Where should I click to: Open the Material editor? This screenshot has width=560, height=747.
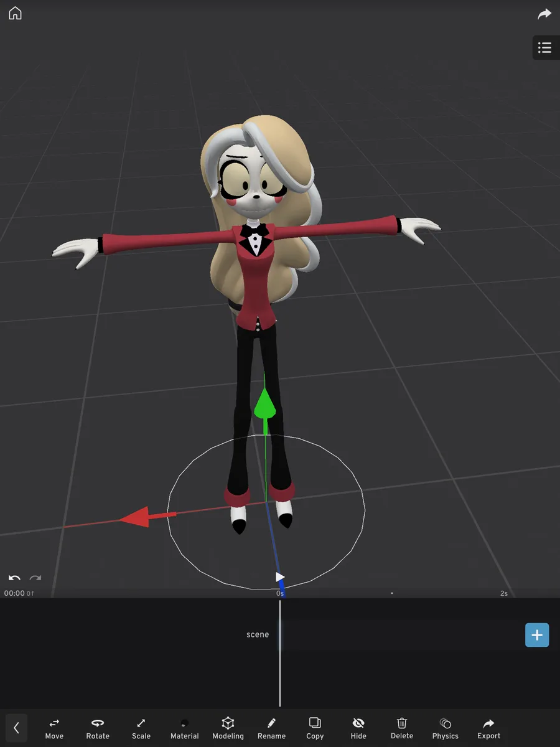coord(185,728)
